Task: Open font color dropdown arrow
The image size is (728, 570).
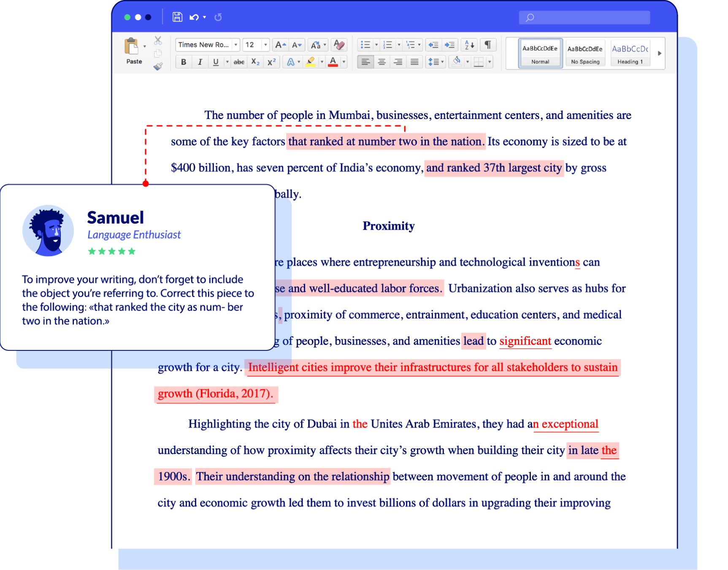Action: point(344,62)
